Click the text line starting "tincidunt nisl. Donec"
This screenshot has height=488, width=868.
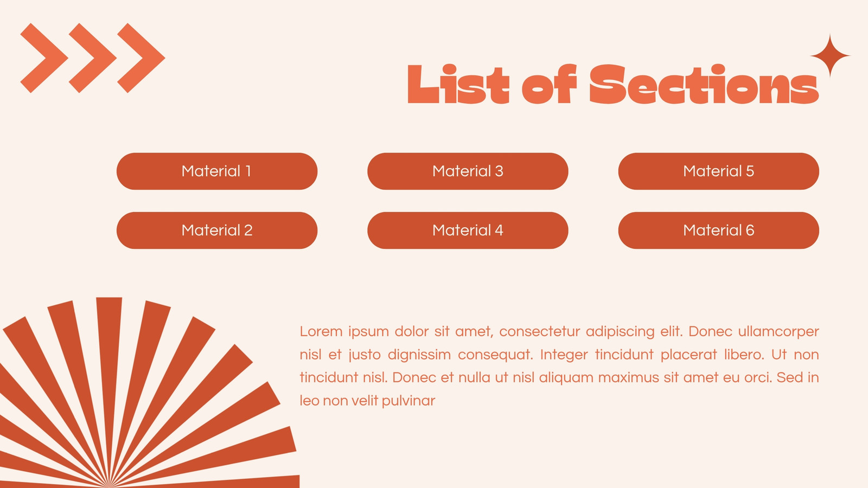point(559,377)
